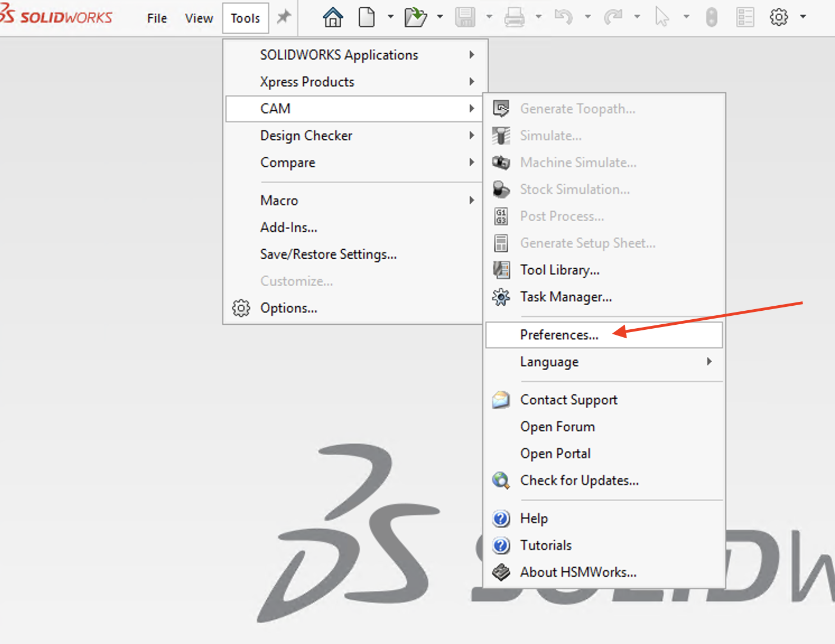Expand dropdown arrow next to Select cursor

[686, 17]
